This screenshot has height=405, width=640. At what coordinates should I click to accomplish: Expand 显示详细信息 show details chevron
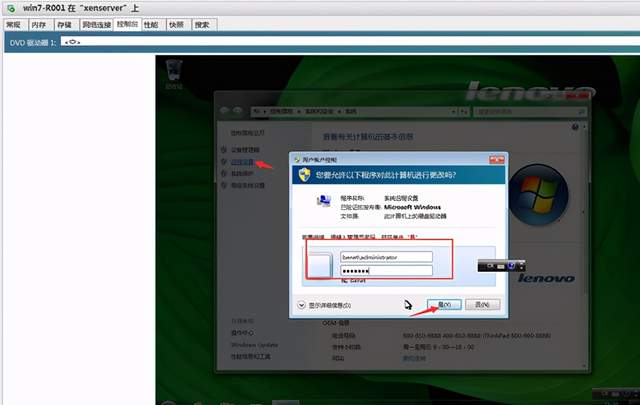[302, 305]
